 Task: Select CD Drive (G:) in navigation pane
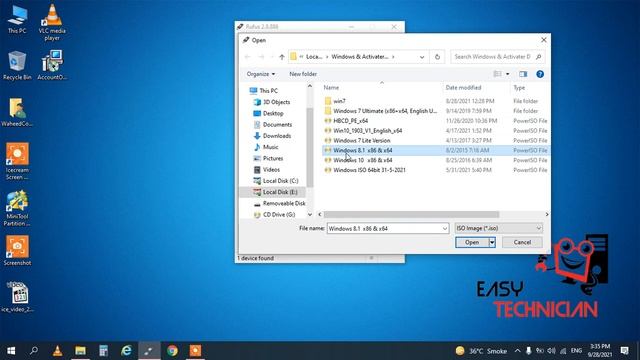tap(279, 214)
